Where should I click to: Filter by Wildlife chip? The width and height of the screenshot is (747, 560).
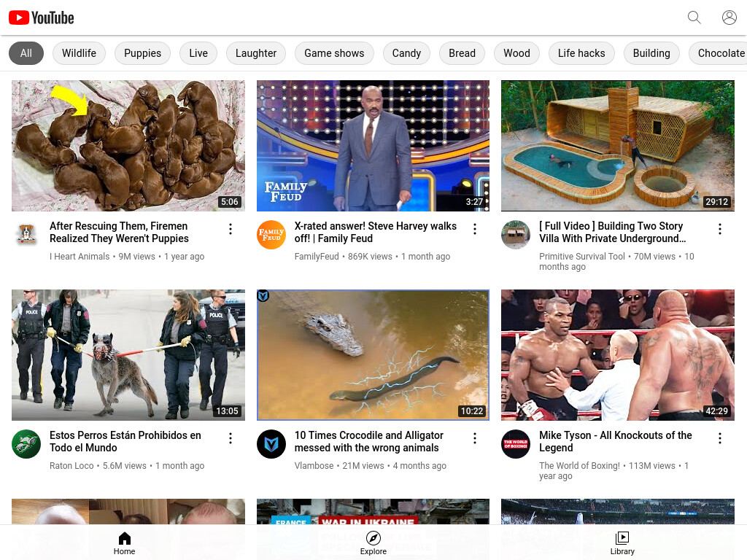pos(79,53)
